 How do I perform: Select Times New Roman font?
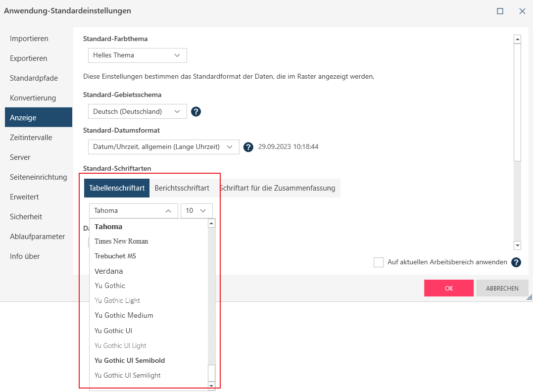pyautogui.click(x=121, y=242)
